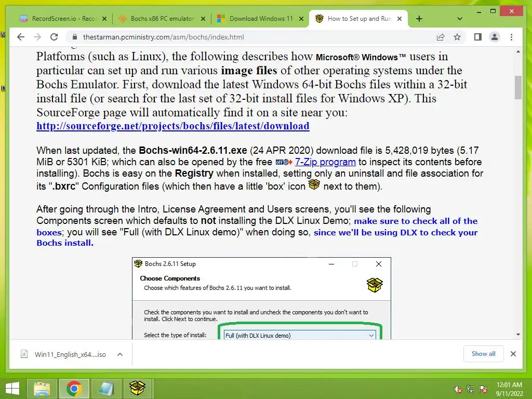Share this page using share icon
The width and height of the screenshot is (532, 399).
[x=441, y=37]
